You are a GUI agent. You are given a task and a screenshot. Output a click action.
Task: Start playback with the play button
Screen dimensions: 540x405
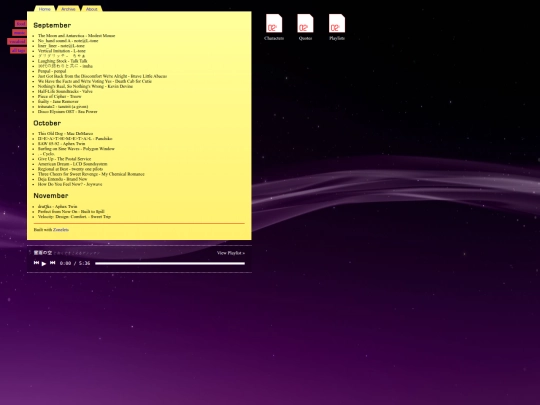[x=44, y=263]
